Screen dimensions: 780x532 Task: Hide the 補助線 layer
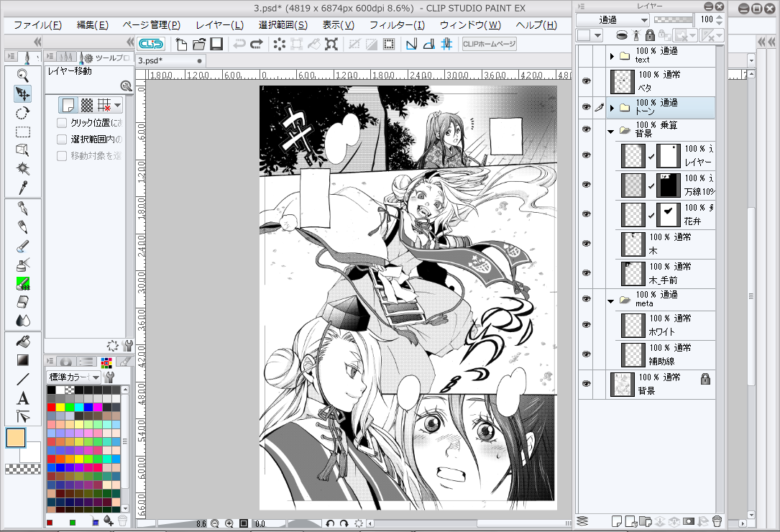point(586,354)
